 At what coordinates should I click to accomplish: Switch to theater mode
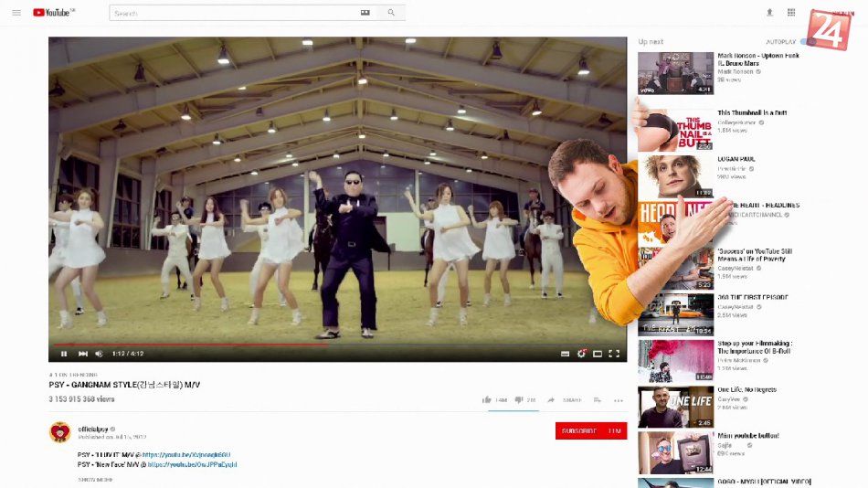[598, 354]
